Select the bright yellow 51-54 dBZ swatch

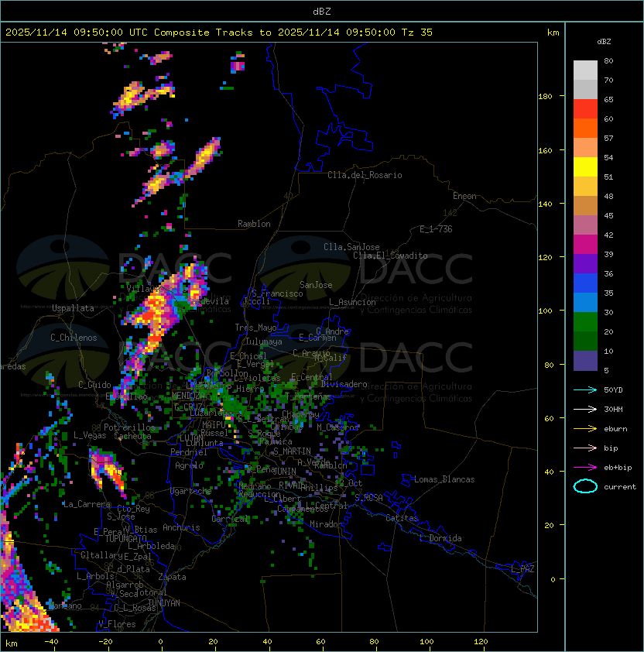585,167
